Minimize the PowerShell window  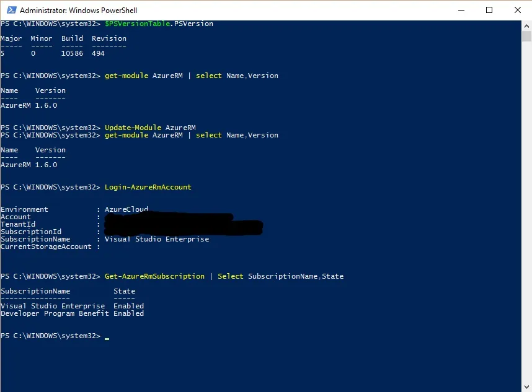coord(461,10)
